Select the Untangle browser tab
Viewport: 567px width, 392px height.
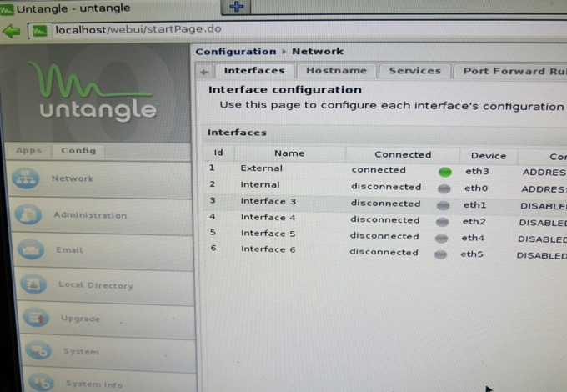coord(108,8)
